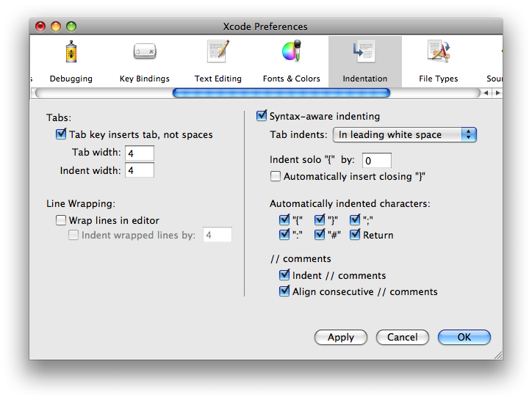The height and width of the screenshot is (400, 532).
Task: Click the Apply button
Action: (x=341, y=338)
